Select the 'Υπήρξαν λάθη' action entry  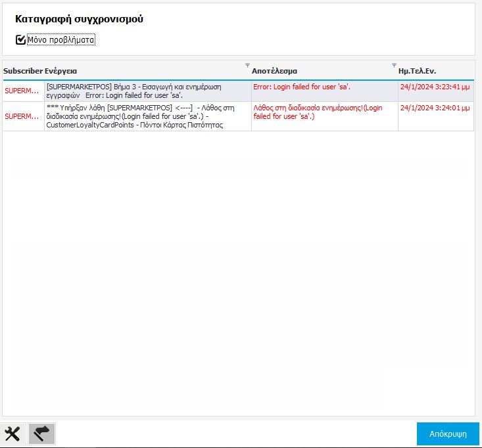pyautogui.click(x=147, y=116)
